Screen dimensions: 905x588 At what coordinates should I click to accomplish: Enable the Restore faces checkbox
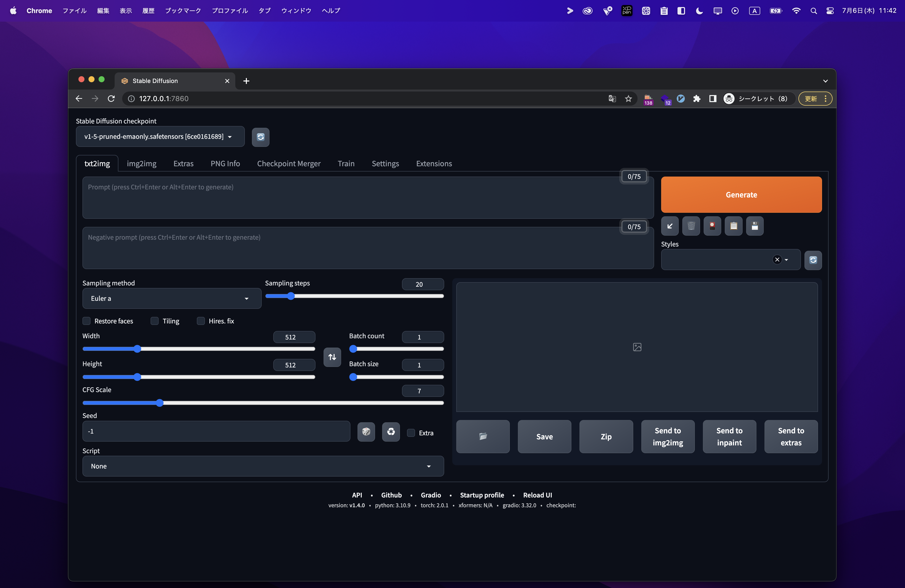pyautogui.click(x=87, y=321)
